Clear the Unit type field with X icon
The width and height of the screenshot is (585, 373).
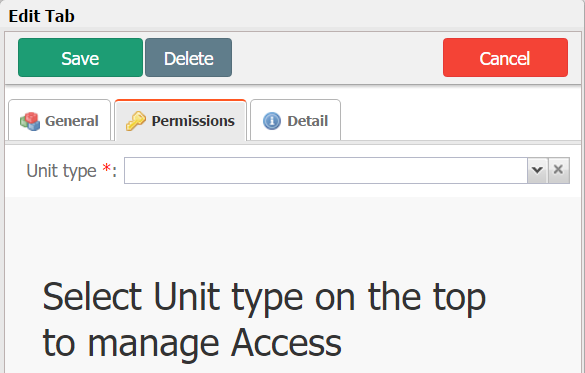pyautogui.click(x=559, y=170)
